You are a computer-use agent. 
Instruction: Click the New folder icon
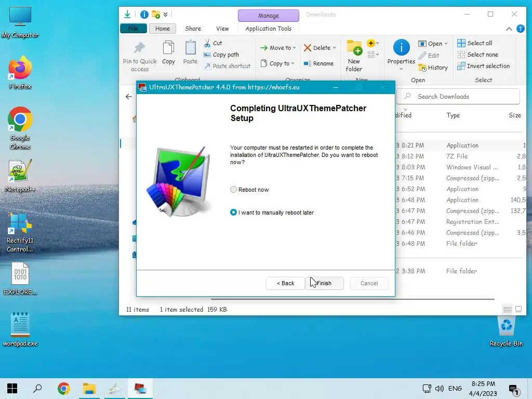click(354, 48)
